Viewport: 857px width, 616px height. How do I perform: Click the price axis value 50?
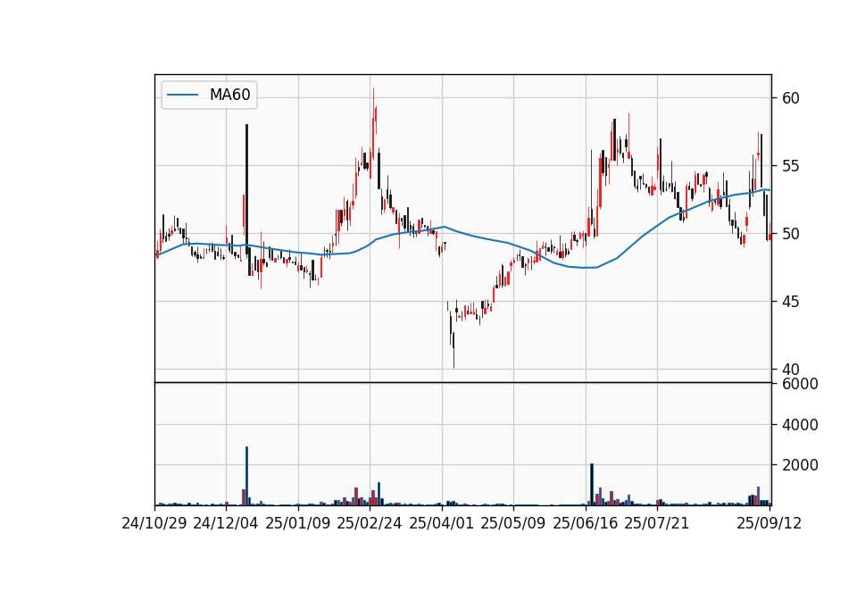coord(791,234)
